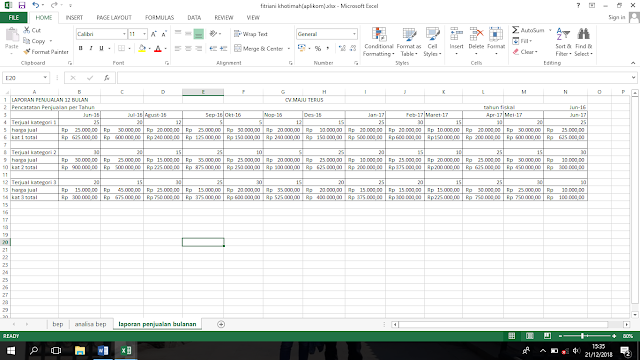This screenshot has height=360, width=640.
Task: Toggle Underline formatting
Action: point(101,49)
